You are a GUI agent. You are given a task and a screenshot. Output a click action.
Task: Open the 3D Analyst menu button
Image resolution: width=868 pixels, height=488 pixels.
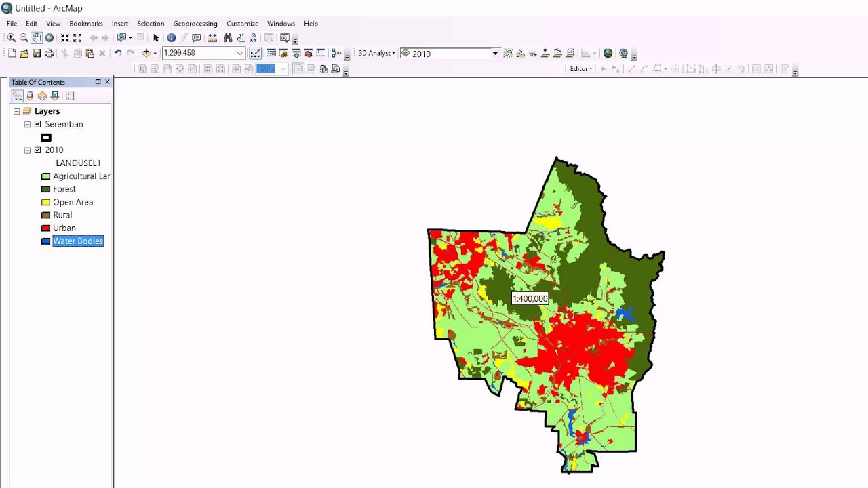point(376,53)
